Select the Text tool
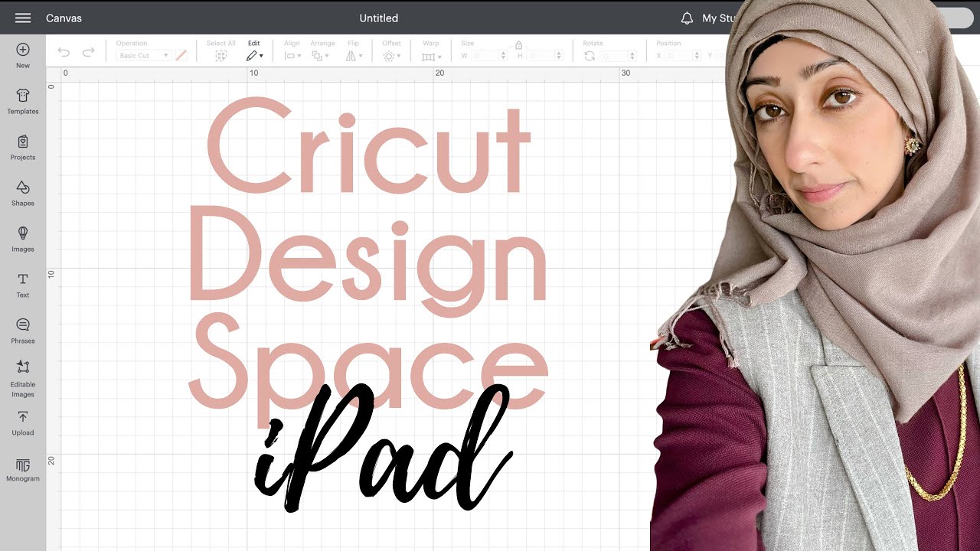Screen dimensions: 980x551 point(23,285)
